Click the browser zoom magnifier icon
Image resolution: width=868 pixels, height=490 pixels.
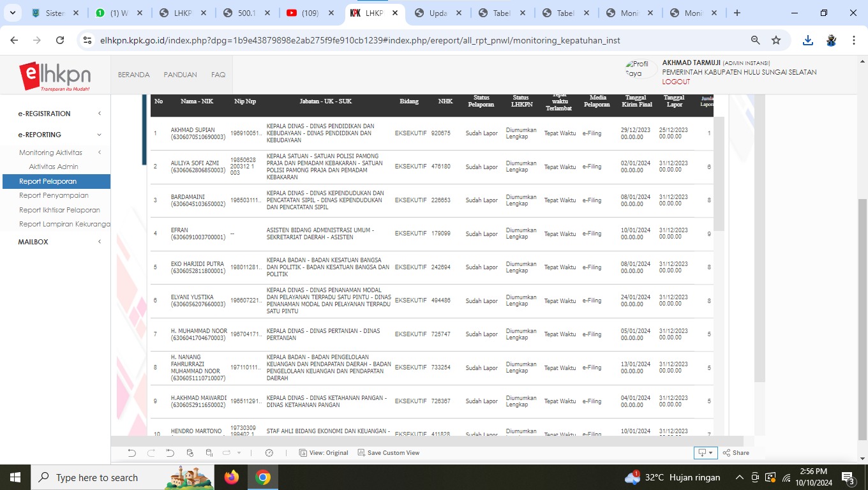pos(756,40)
